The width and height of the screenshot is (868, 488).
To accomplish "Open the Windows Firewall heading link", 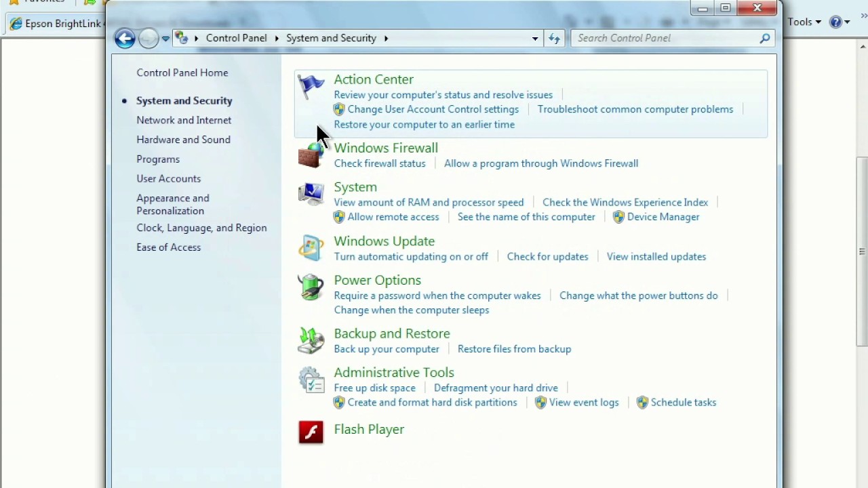I will 386,148.
